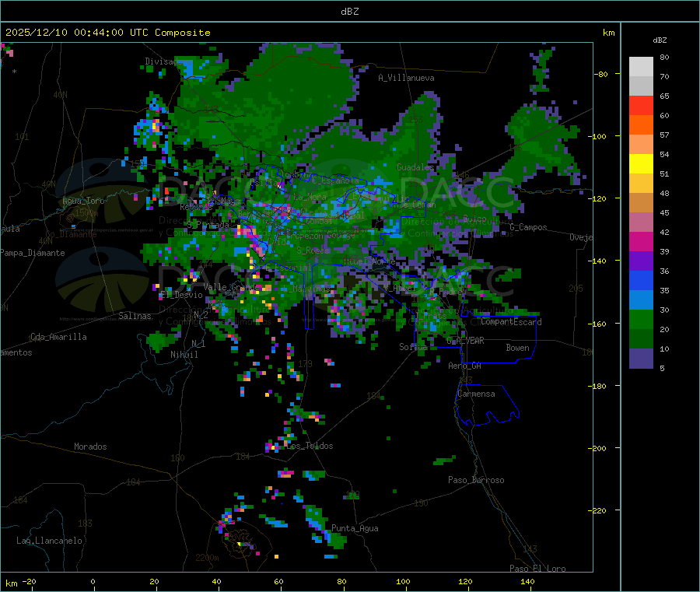Click the Agua_Toro map label

(x=83, y=201)
